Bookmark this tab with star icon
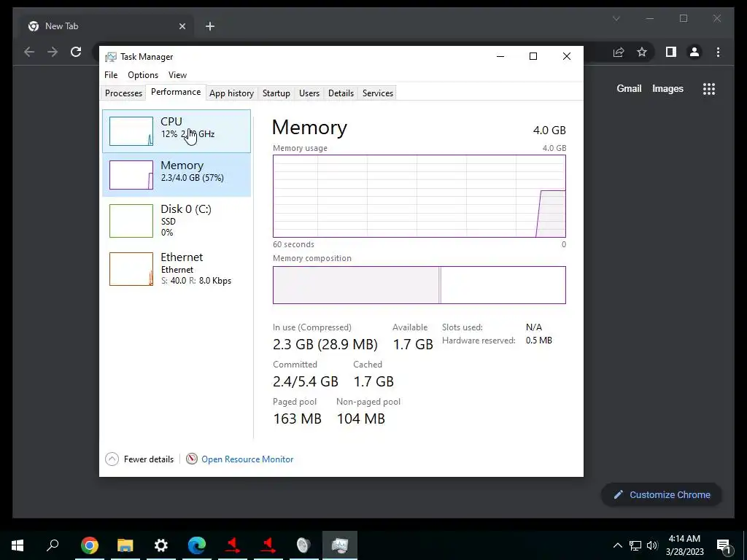Image resolution: width=747 pixels, height=560 pixels. (x=642, y=52)
